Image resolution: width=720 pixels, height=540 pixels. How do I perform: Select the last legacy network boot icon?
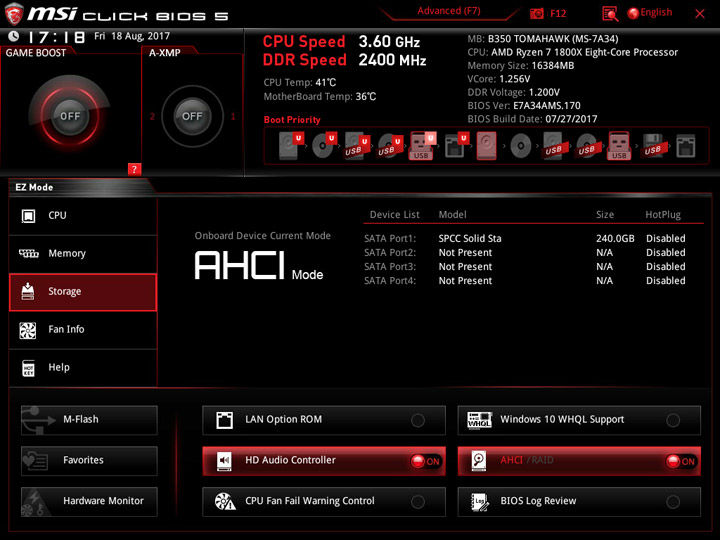click(686, 146)
